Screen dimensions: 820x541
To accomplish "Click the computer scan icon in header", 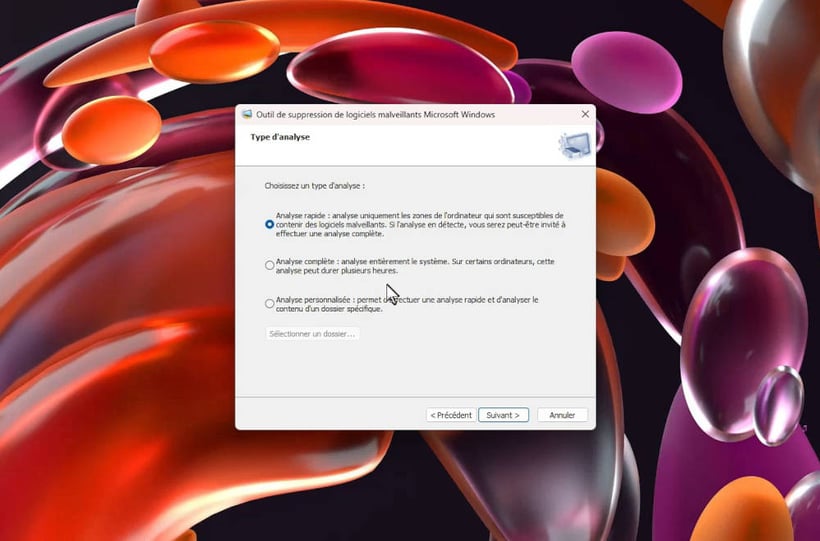I will pyautogui.click(x=575, y=145).
